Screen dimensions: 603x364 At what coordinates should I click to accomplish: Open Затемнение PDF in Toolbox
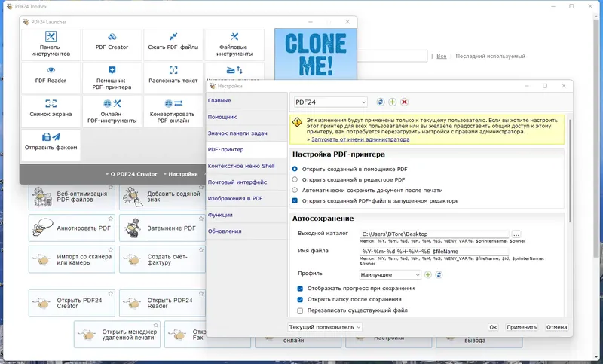(162, 228)
